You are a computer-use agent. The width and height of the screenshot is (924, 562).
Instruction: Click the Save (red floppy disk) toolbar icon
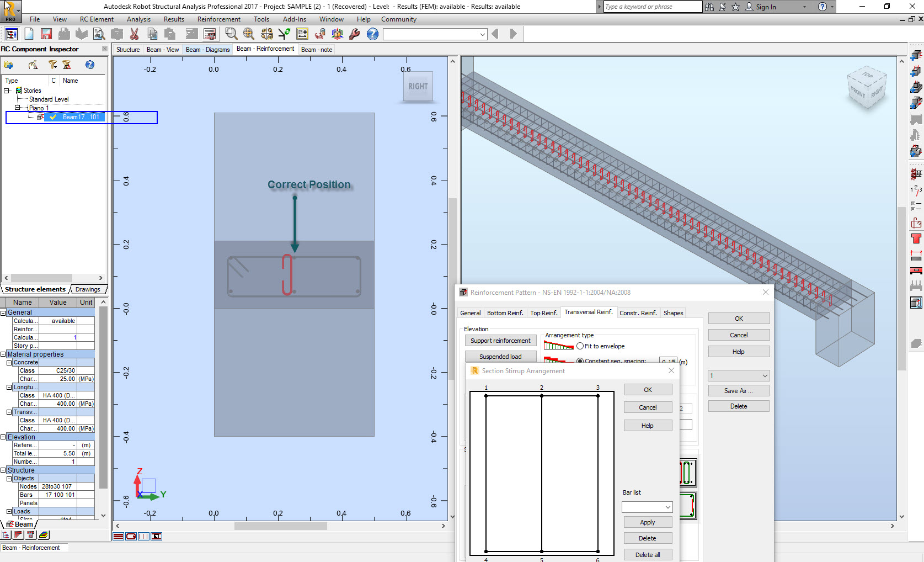coord(46,34)
